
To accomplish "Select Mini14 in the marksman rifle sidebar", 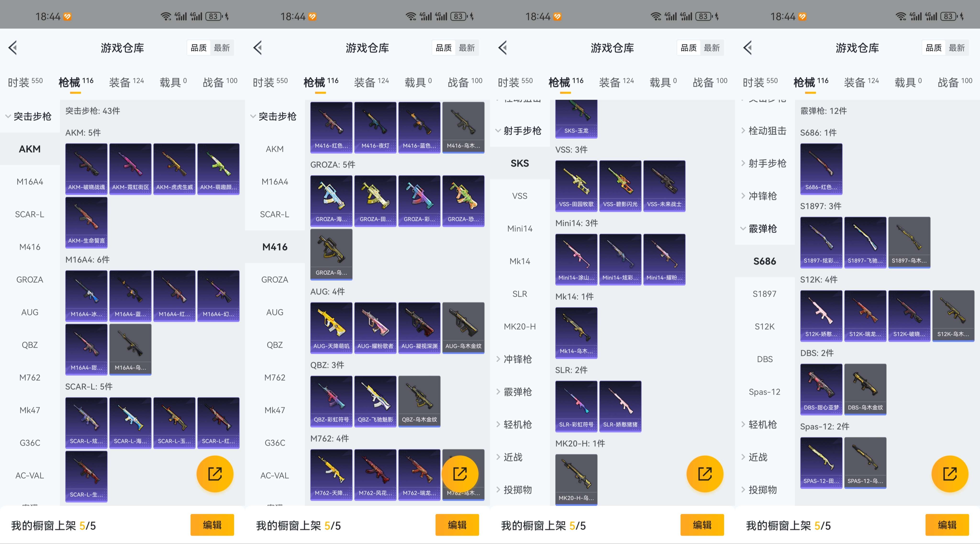I will click(x=520, y=229).
